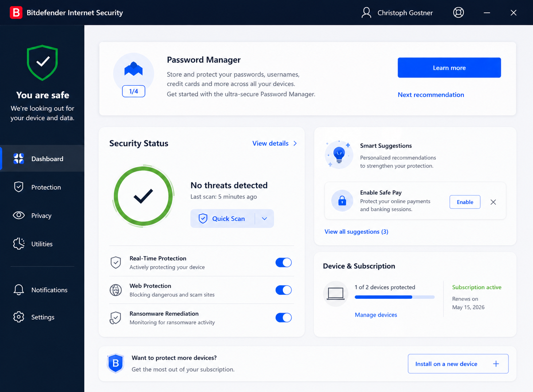Open the Notifications section label
The image size is (533, 392).
coord(49,290)
